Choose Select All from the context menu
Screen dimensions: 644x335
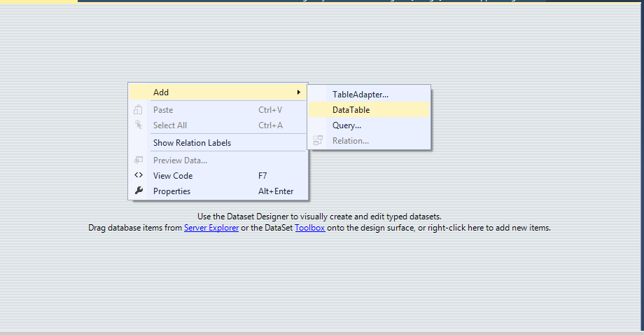click(x=170, y=125)
